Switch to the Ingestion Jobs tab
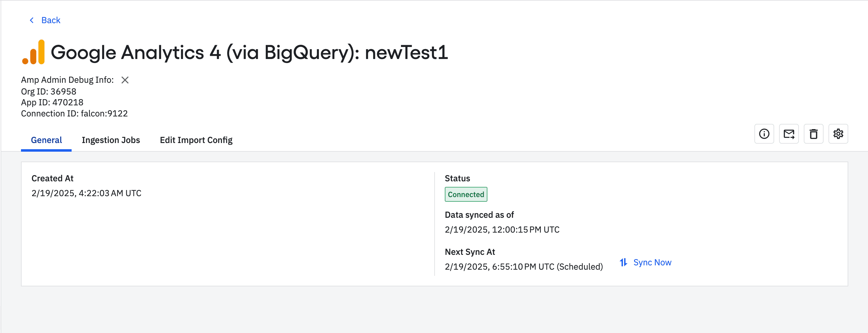The width and height of the screenshot is (868, 333). (x=111, y=140)
